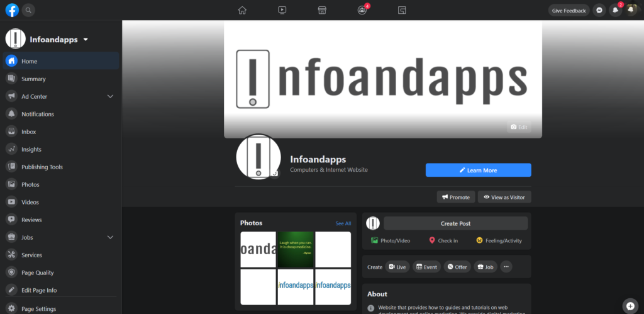The height and width of the screenshot is (314, 644).
Task: Open the Marketplace icon in top bar
Action: point(321,10)
